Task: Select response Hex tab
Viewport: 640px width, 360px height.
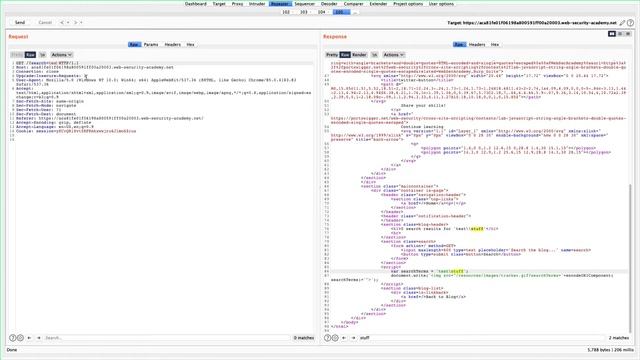Action: tap(495, 44)
